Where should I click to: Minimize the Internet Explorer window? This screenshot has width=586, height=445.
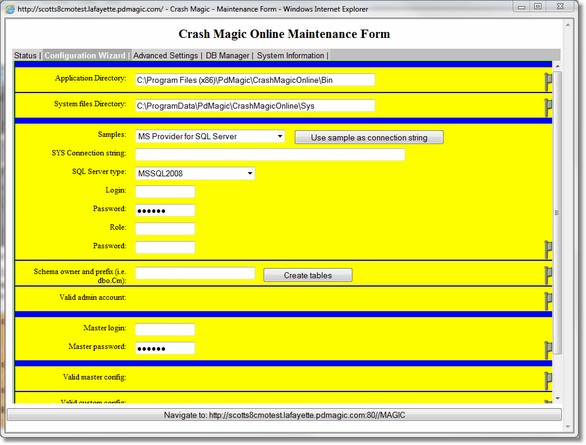click(x=522, y=7)
